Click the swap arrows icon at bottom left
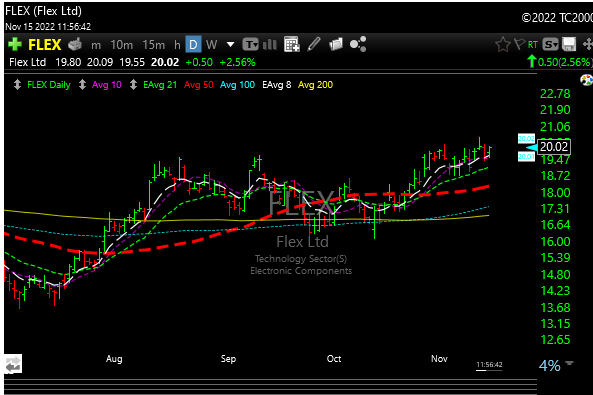 13,364
